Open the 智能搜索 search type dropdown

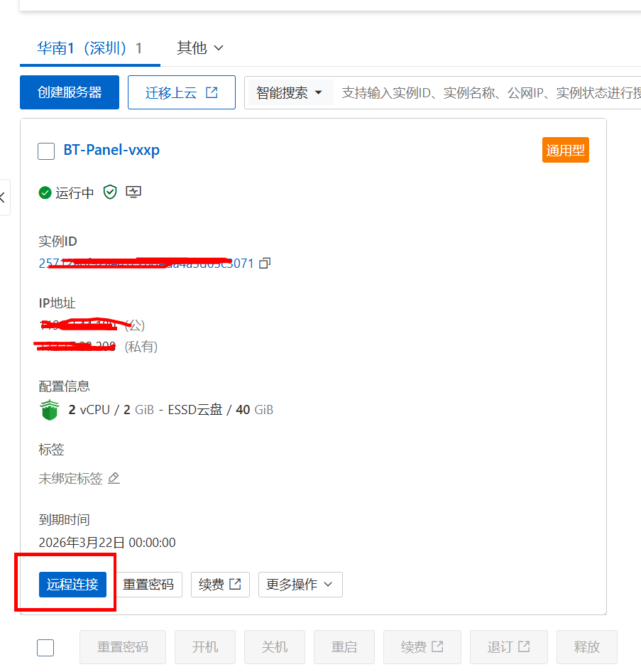289,92
